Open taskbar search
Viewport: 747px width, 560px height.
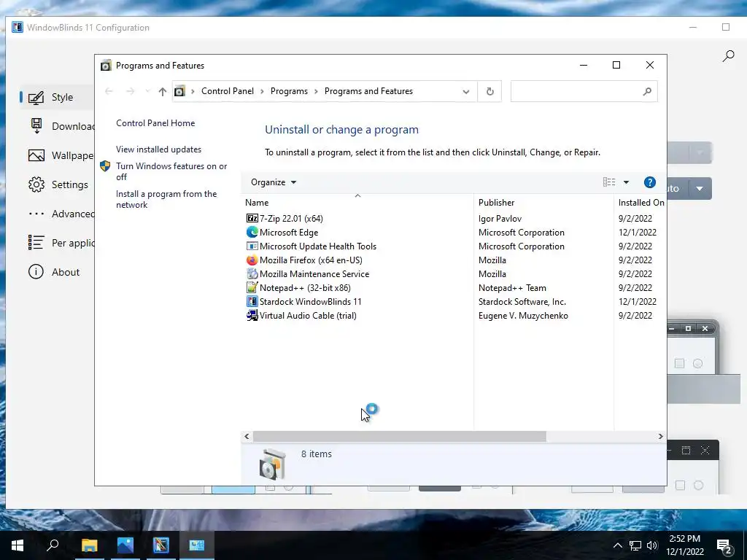(53, 545)
